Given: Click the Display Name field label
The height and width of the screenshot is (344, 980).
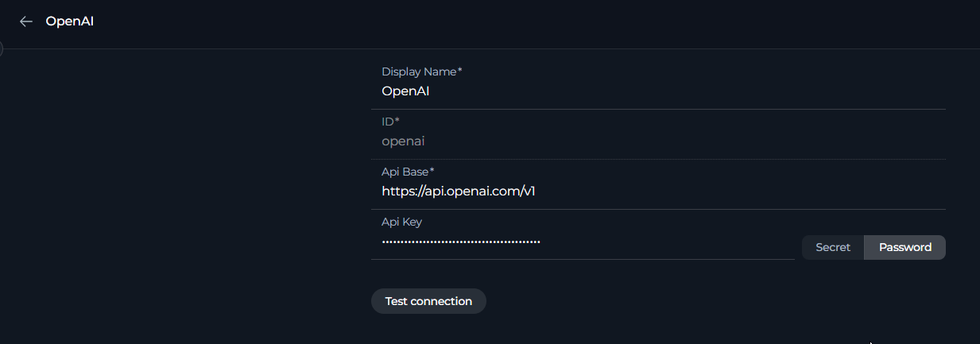Looking at the screenshot, I should click(419, 72).
